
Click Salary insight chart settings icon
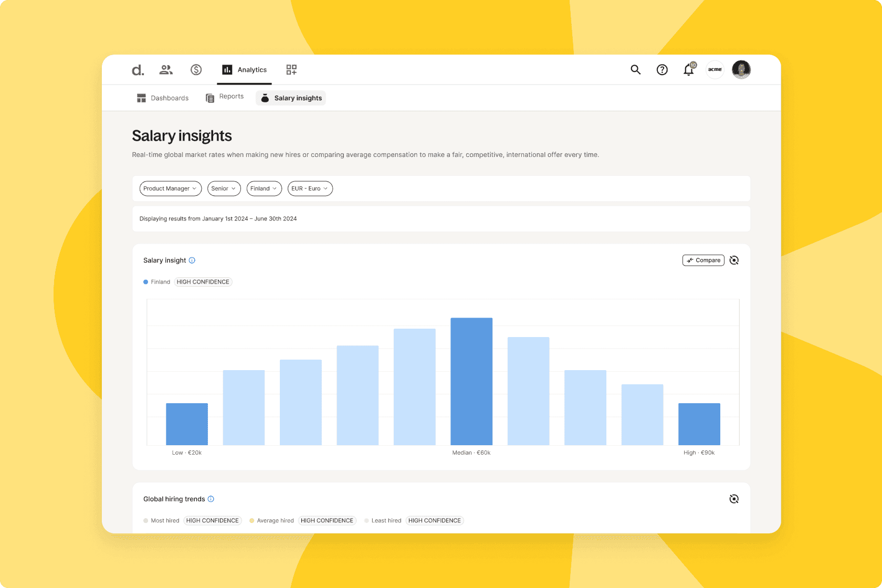pyautogui.click(x=734, y=260)
